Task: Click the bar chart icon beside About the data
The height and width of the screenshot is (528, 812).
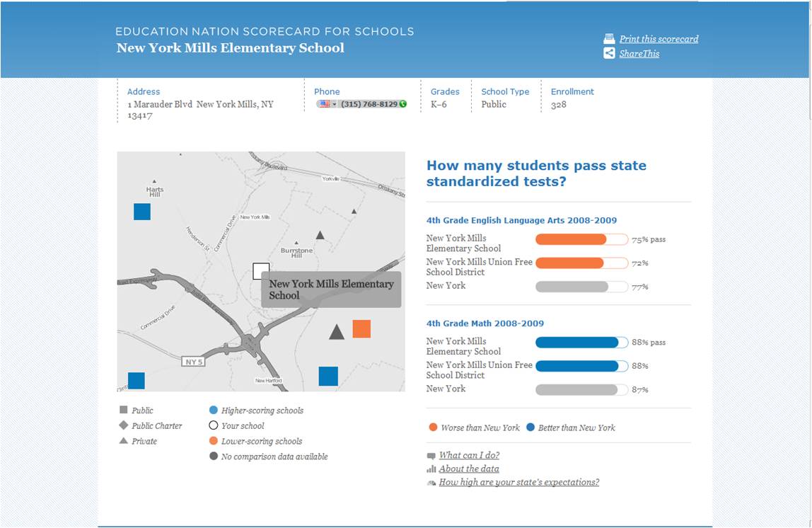Action: coord(431,469)
